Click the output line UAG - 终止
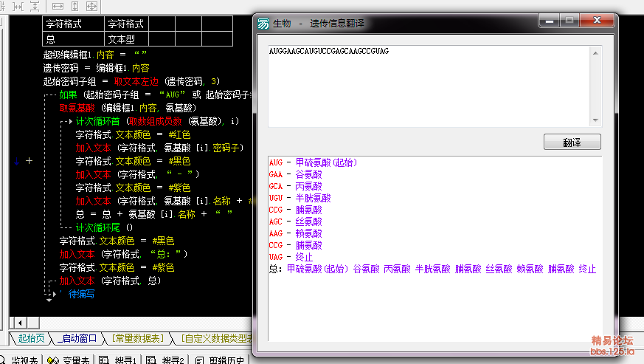 pos(291,257)
